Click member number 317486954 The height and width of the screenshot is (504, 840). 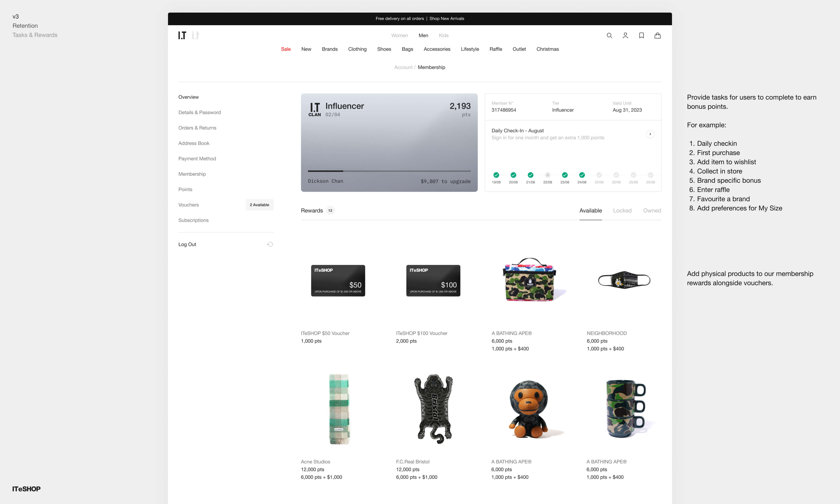504,110
